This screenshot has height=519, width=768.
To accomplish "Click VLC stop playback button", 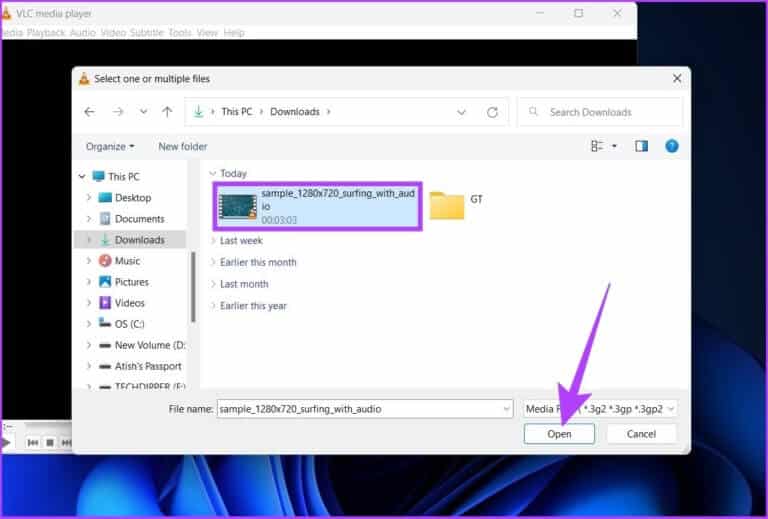I will pos(50,443).
